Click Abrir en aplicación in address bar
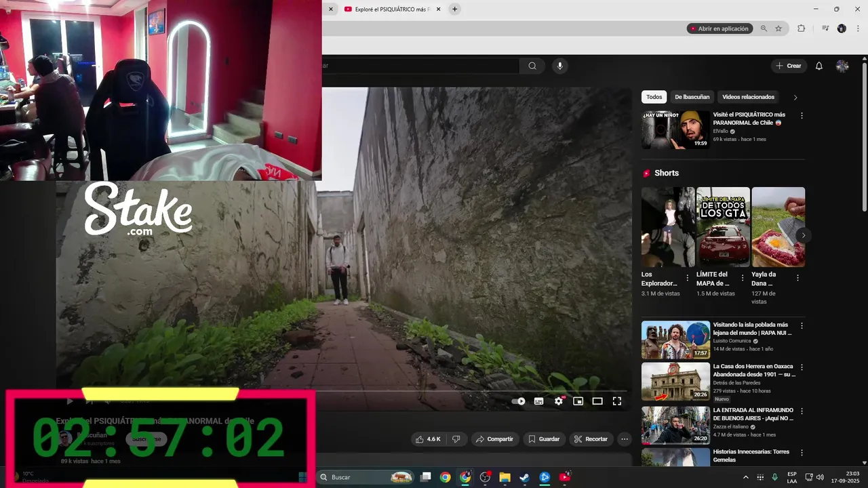 point(719,28)
